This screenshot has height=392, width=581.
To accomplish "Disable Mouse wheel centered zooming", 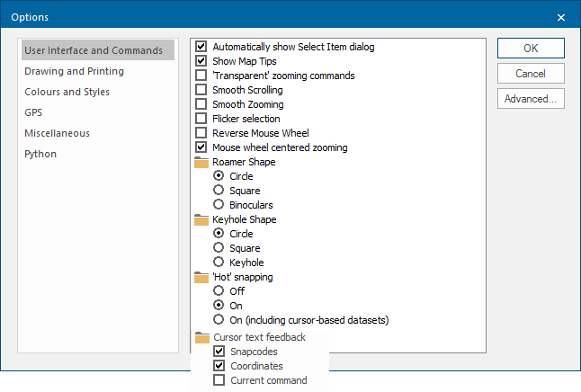I will pos(201,147).
